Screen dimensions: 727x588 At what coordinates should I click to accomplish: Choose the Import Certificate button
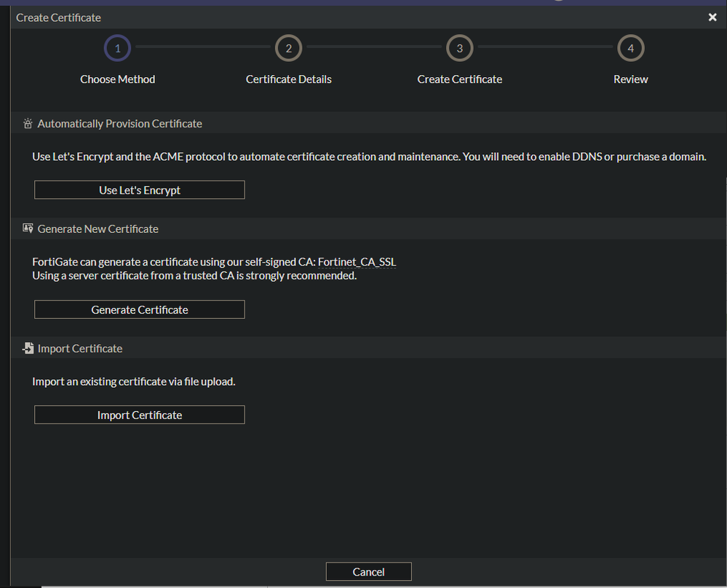point(140,415)
